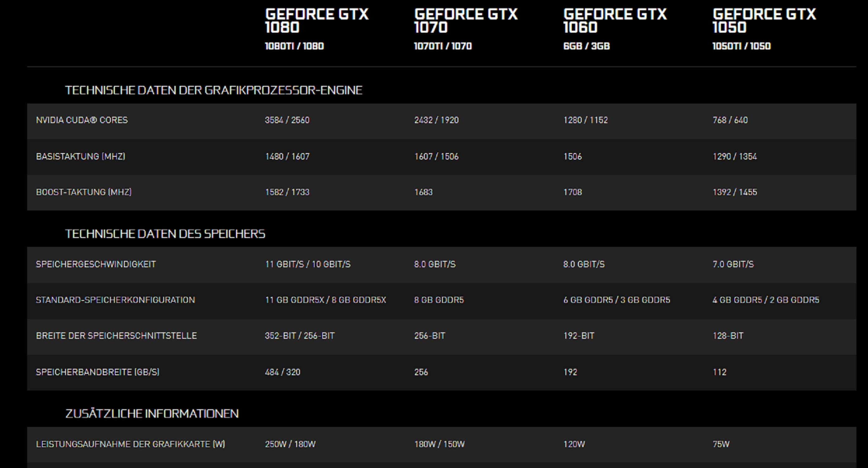Expand the Zusätzliche Informationen section heading
The image size is (868, 468).
click(x=152, y=414)
